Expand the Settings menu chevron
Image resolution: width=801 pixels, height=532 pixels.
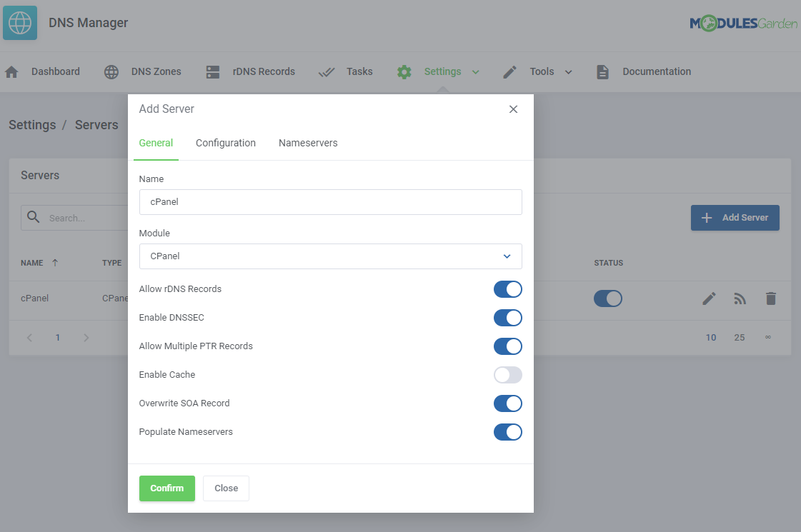click(x=476, y=72)
